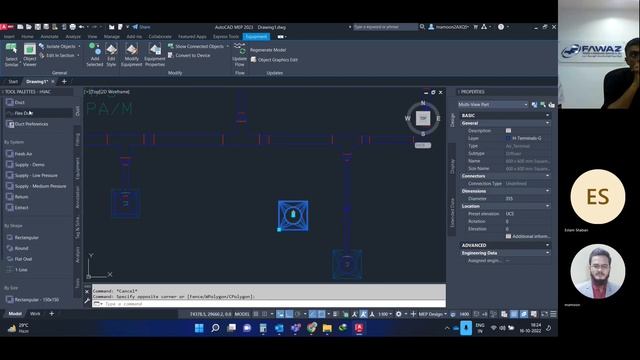
Task: Add a new drawing tab with plus
Action: [64, 82]
